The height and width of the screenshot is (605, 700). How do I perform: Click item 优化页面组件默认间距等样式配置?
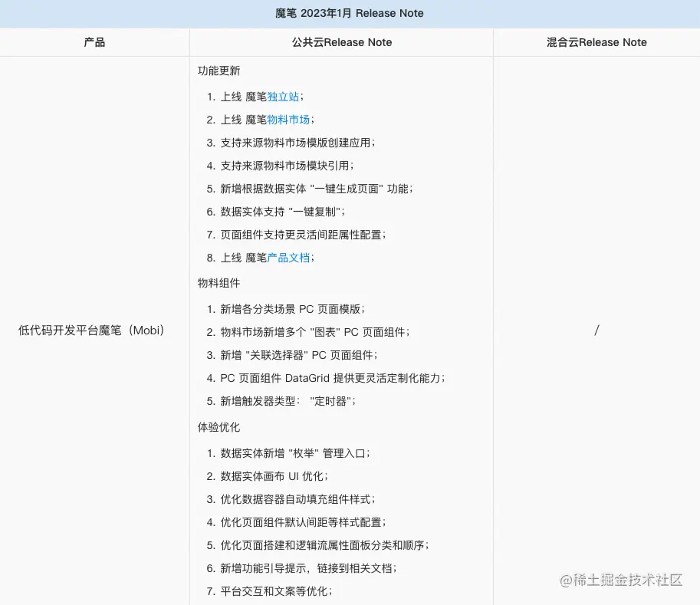point(303,522)
